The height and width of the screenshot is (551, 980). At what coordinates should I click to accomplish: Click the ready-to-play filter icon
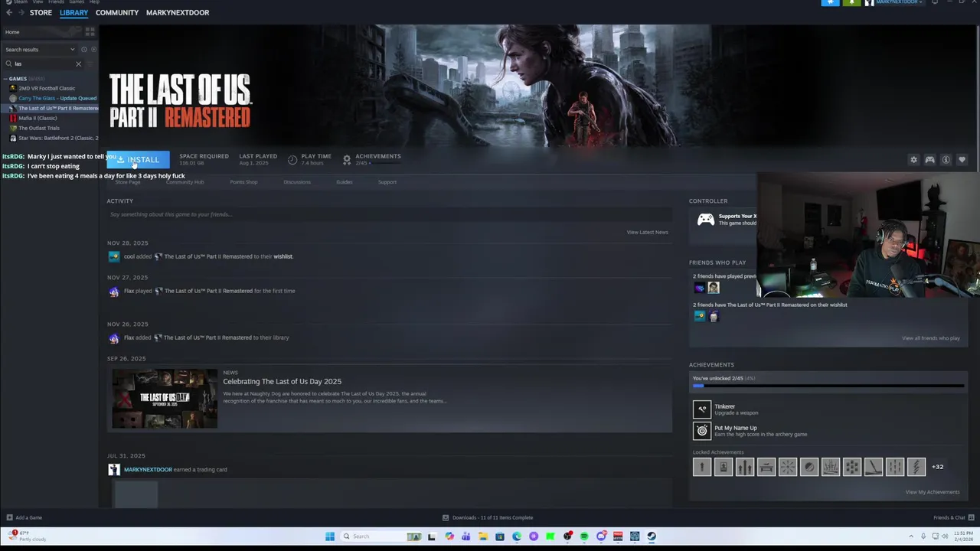[93, 49]
